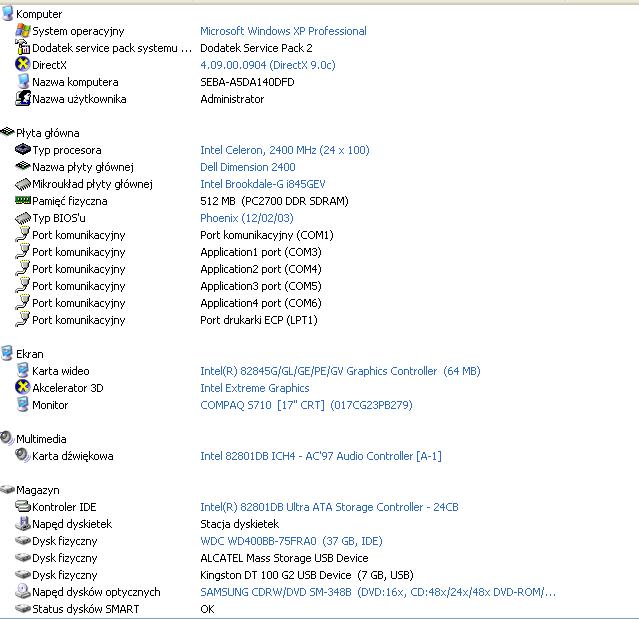Click the Windows flag icon beside System operacyjny

point(23,31)
